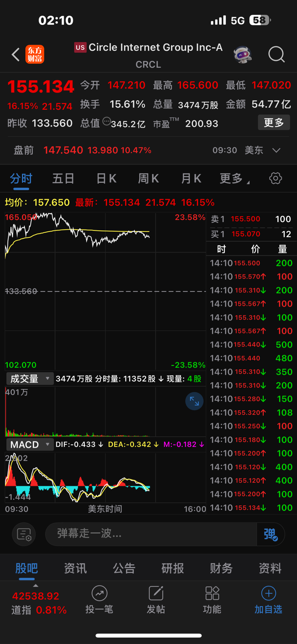The image size is (297, 644).
Task: Tap the 更多 quote details button
Action: click(274, 123)
